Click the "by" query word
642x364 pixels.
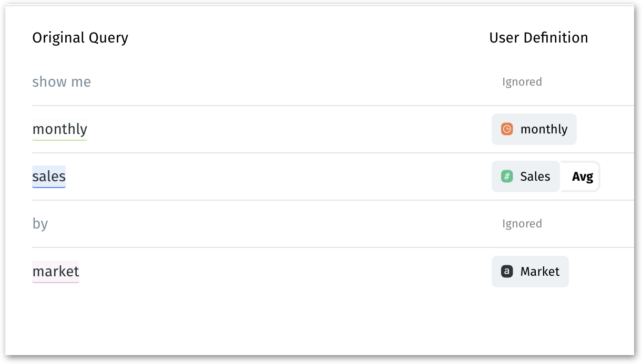40,224
